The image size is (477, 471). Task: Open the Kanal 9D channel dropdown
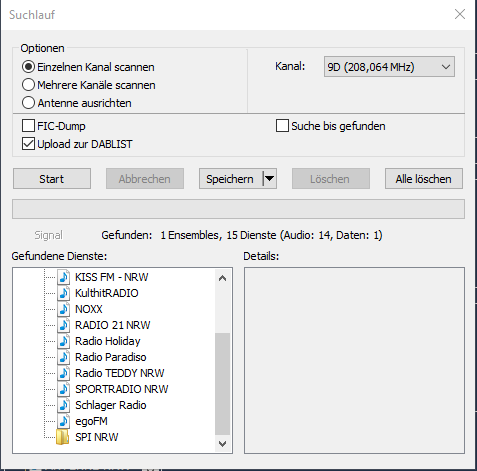point(389,67)
